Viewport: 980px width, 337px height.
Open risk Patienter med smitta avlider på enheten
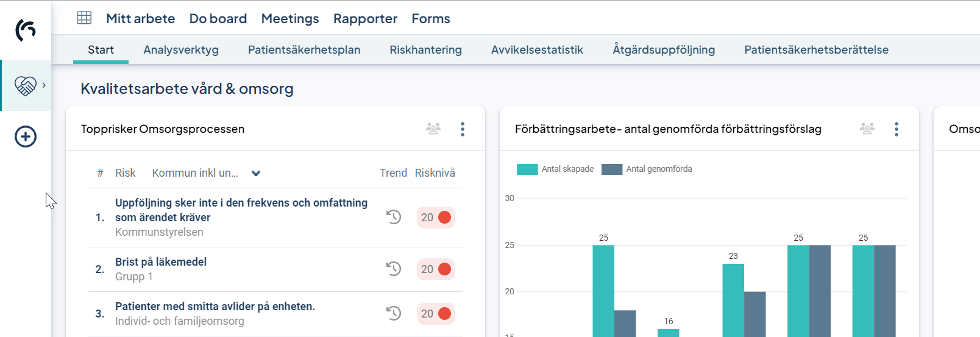(x=215, y=307)
